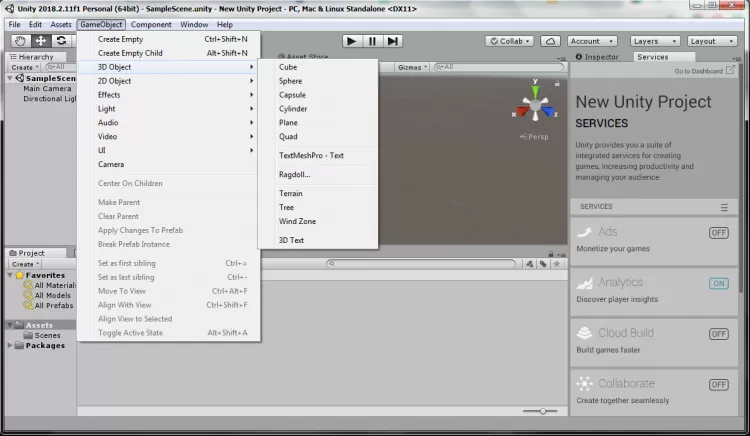Image resolution: width=750 pixels, height=436 pixels.
Task: Click the Project save search star icon
Action: click(x=557, y=264)
